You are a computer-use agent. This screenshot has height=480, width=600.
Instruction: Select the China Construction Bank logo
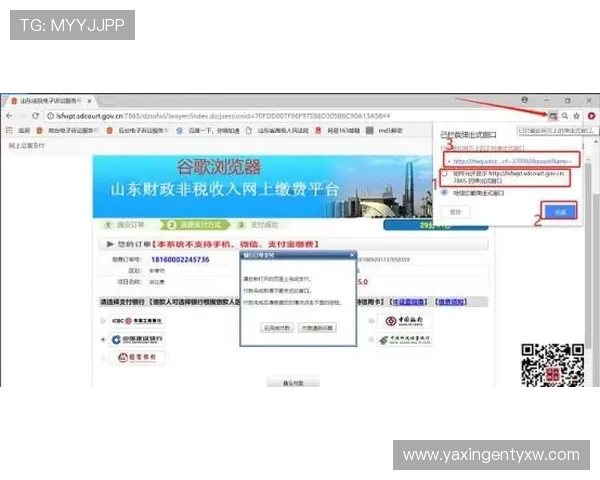click(x=137, y=340)
